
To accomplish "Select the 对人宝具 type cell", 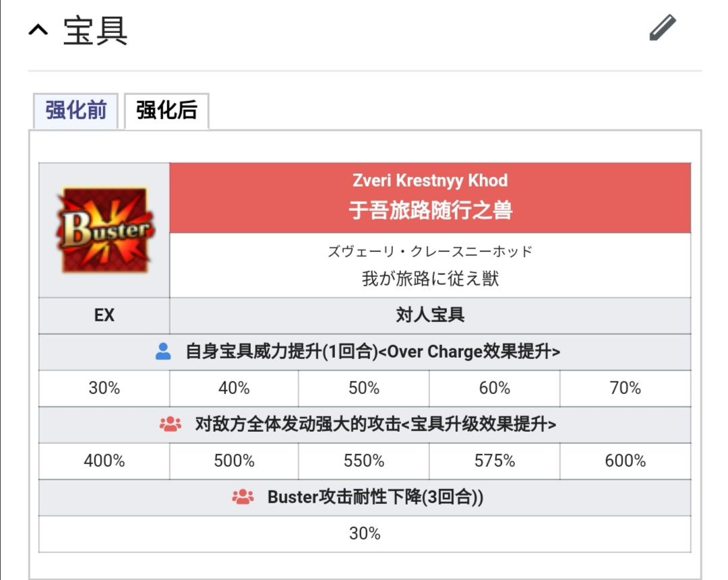I will pyautogui.click(x=430, y=315).
